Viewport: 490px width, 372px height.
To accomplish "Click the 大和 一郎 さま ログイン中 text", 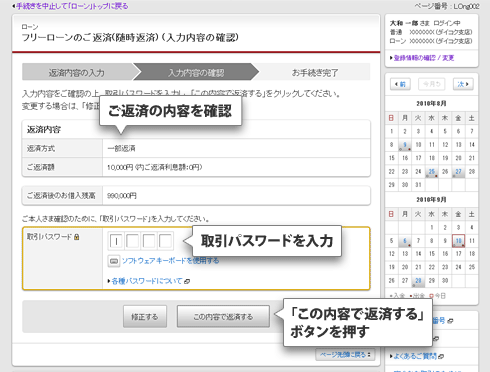I will coord(425,23).
